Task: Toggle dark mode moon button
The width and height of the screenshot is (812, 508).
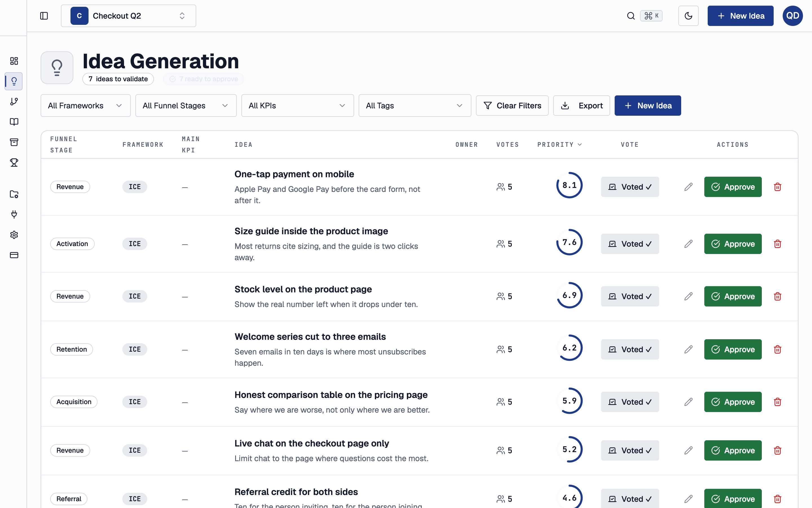Action: [688, 16]
